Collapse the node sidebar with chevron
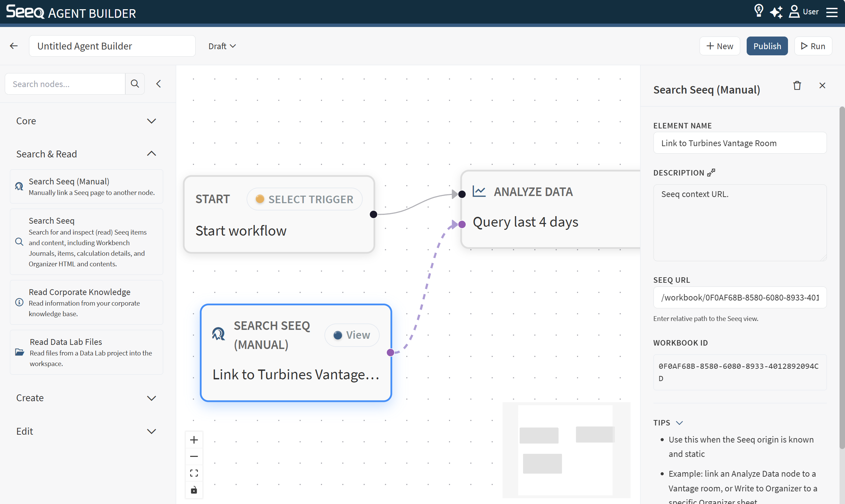The height and width of the screenshot is (504, 845). [158, 84]
